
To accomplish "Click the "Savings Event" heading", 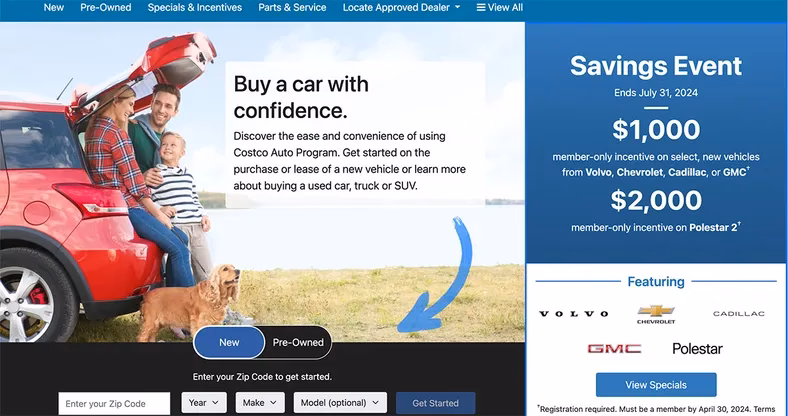I will [x=656, y=66].
